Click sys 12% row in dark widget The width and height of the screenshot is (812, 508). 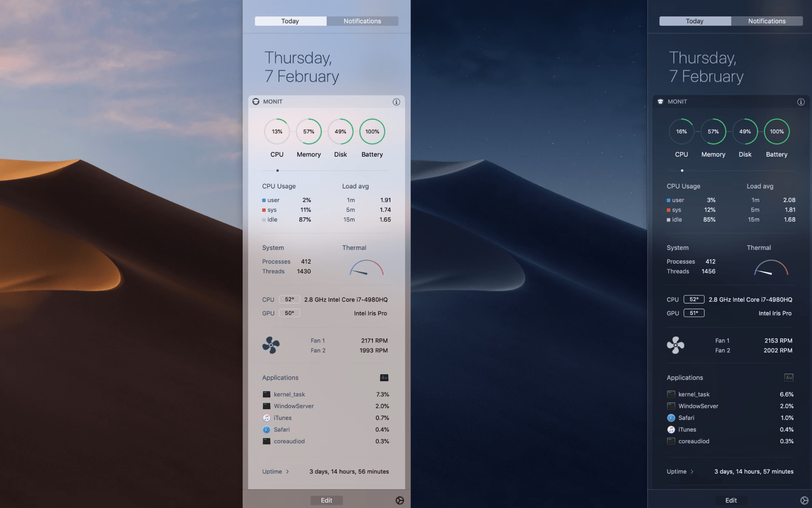[x=691, y=210]
